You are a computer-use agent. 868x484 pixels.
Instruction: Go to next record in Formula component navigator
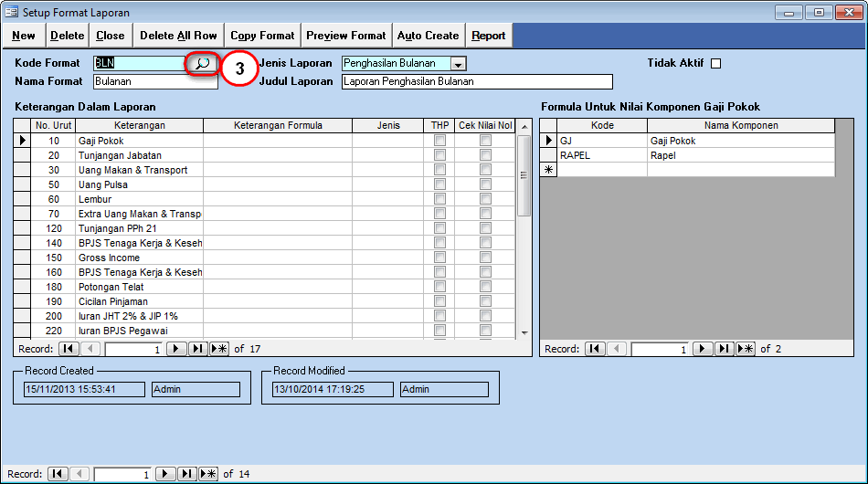pos(703,349)
